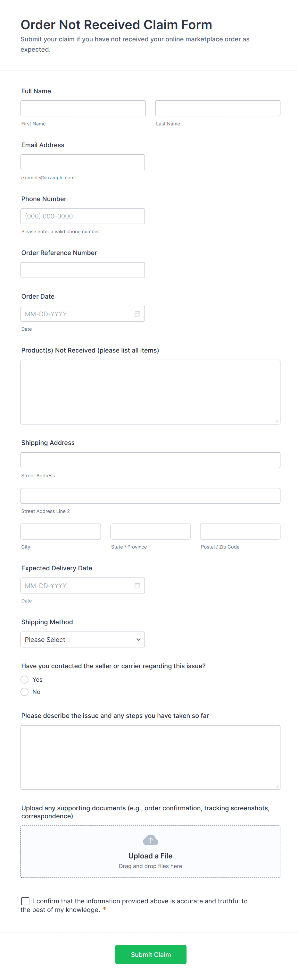Image resolution: width=298 pixels, height=980 pixels.
Task: Click the resize handle of issue description textarea
Action: [x=277, y=786]
